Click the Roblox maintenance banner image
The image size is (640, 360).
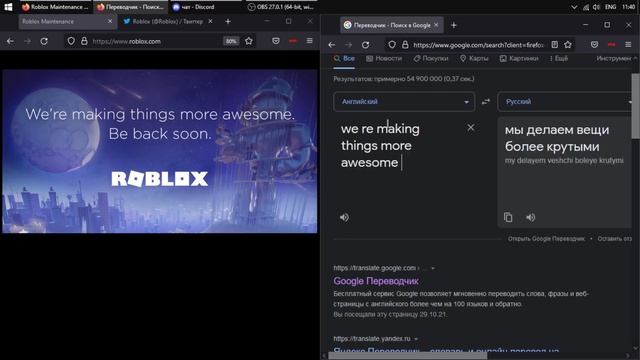coord(160,151)
